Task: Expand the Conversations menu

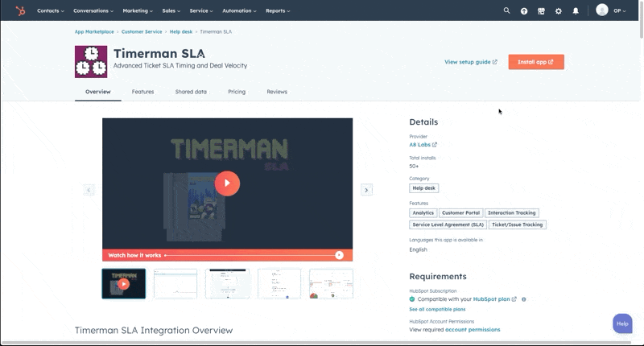Action: click(93, 10)
